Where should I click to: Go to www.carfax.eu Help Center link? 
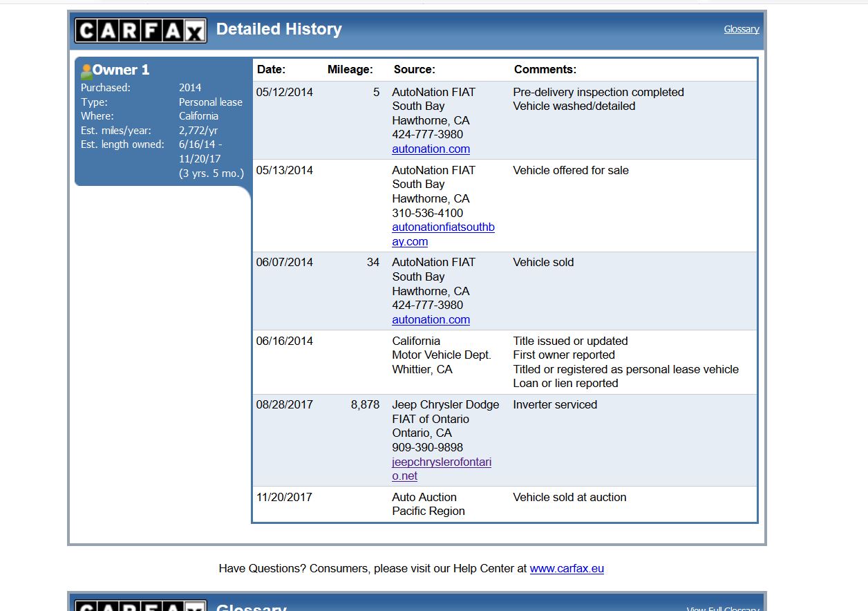(x=567, y=568)
